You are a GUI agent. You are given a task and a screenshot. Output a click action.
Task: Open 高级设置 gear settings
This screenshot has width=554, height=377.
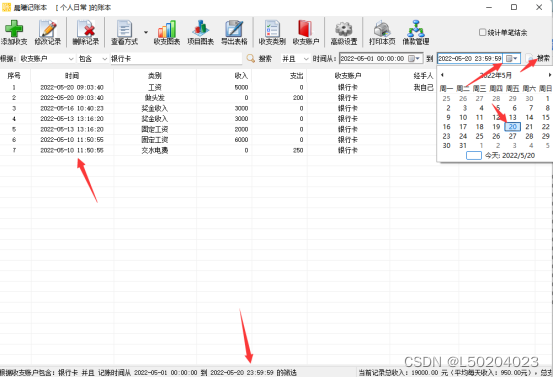[344, 33]
